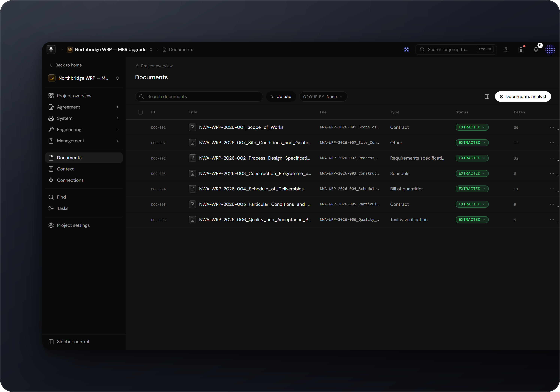Viewport: 560px width, 392px height.
Task: Click the Search or jump to field
Action: (456, 50)
